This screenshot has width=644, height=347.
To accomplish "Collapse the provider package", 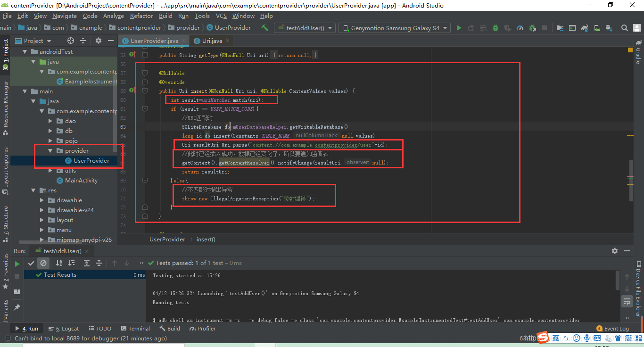I will click(50, 151).
